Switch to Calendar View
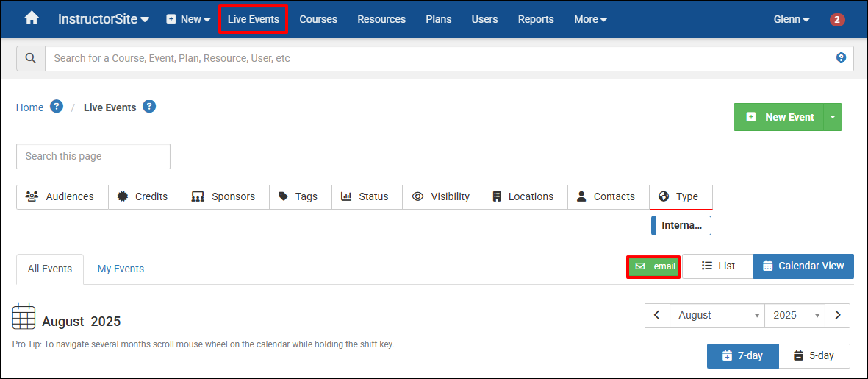Image resolution: width=868 pixels, height=379 pixels. 804,266
